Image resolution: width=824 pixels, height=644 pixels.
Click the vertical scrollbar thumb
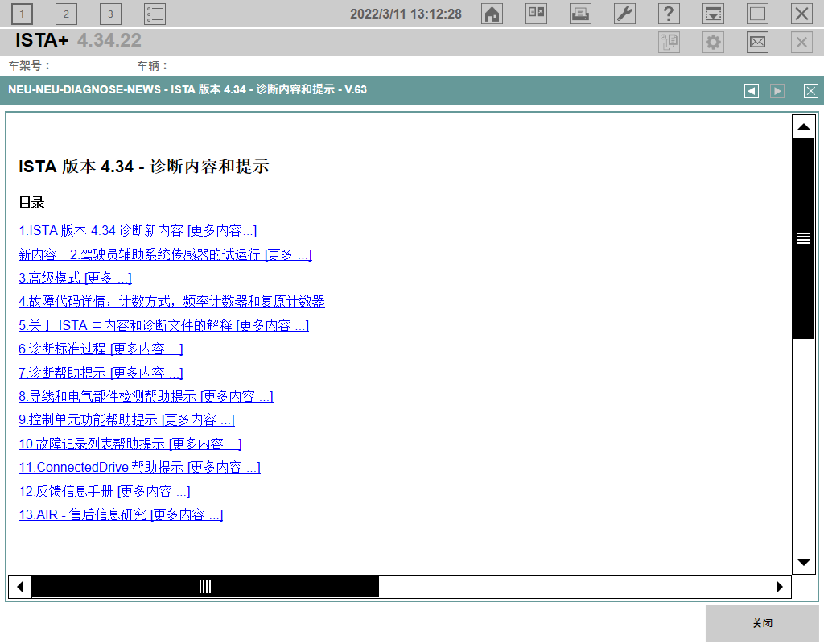804,238
